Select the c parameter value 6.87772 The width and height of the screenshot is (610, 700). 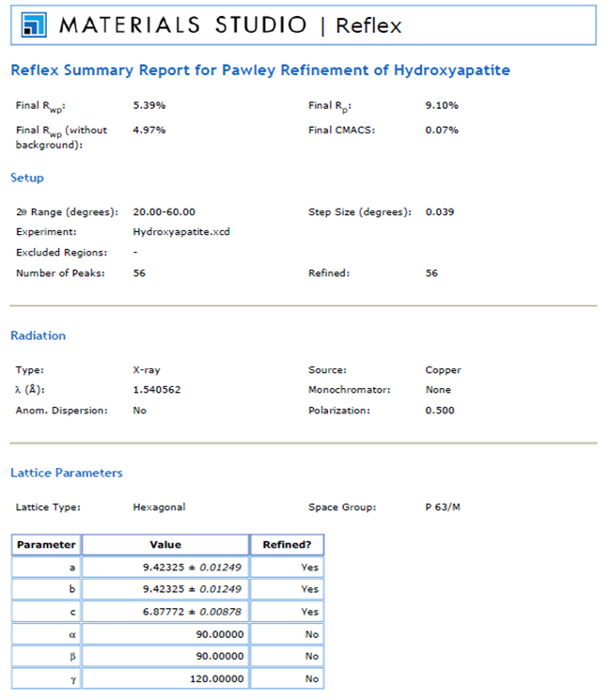[196, 612]
